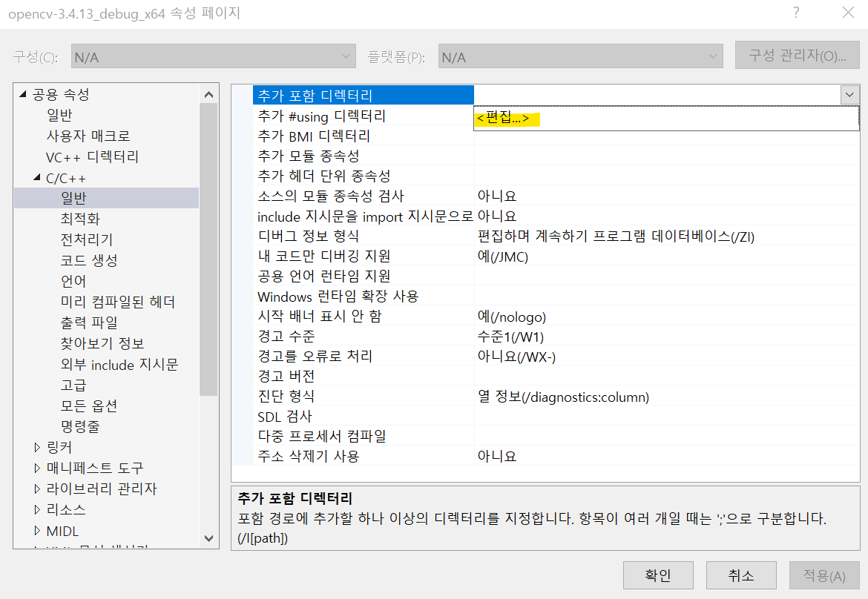Expand the 라이브러리 관리자 node
The image size is (868, 599).
click(x=38, y=489)
